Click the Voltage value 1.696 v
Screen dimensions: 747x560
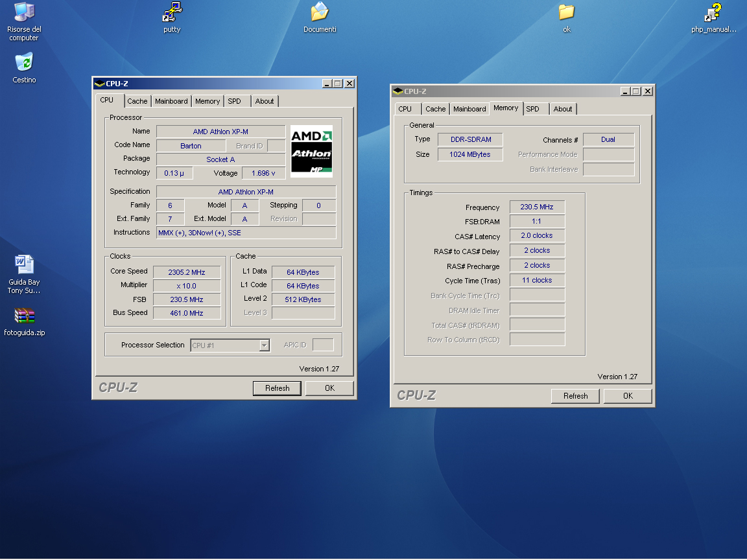click(263, 173)
